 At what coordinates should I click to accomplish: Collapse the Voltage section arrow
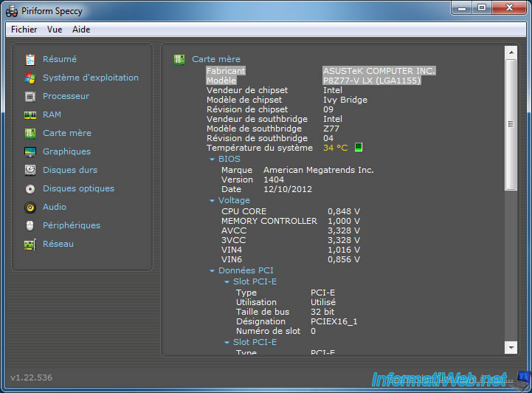click(x=212, y=201)
